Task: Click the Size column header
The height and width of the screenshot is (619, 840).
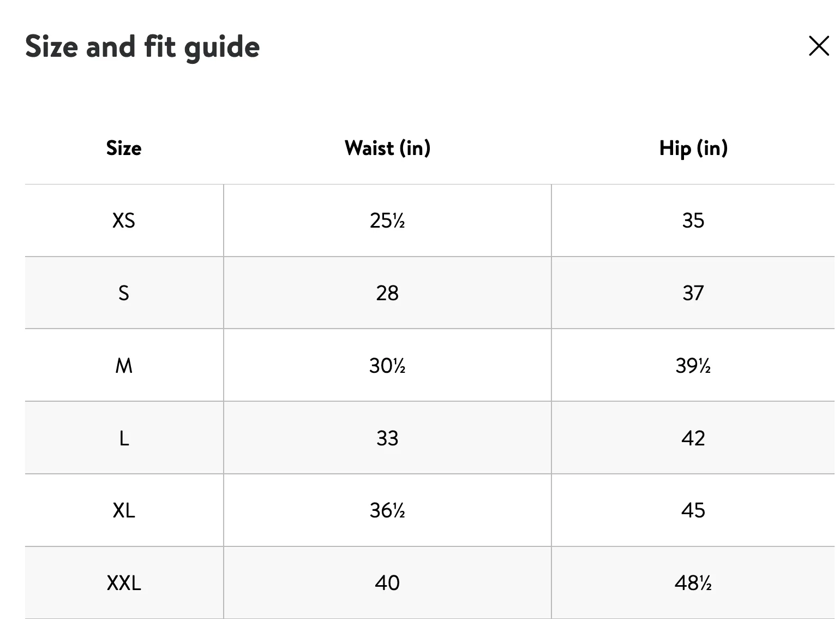Action: 124,148
